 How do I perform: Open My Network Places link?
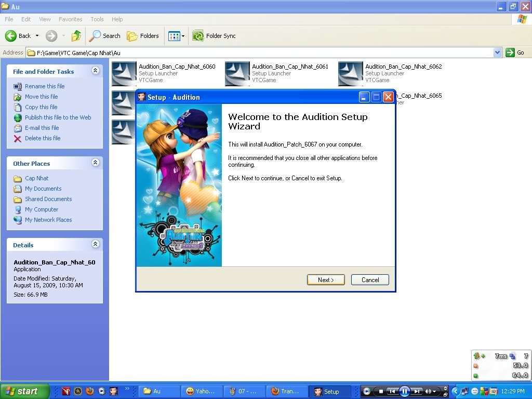48,220
